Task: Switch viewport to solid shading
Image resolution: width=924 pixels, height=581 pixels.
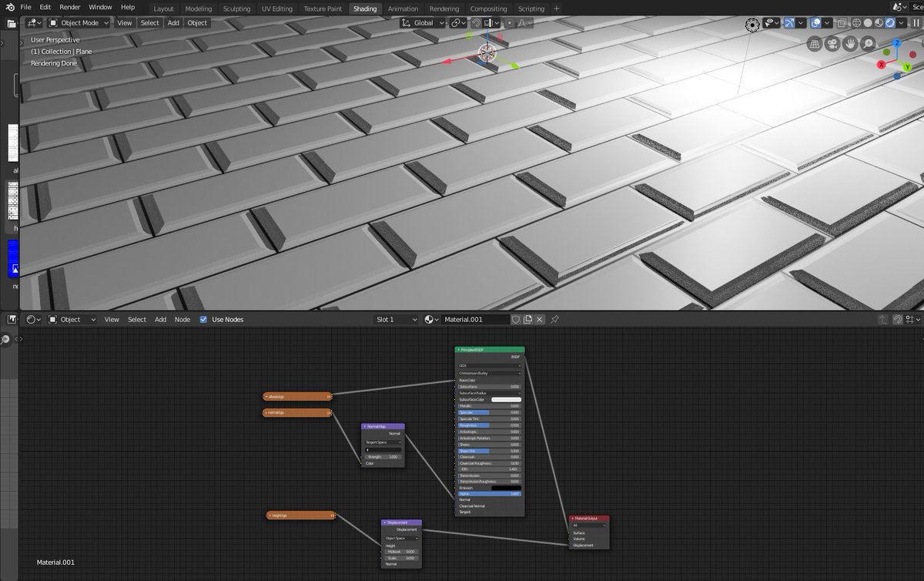Action: click(868, 23)
